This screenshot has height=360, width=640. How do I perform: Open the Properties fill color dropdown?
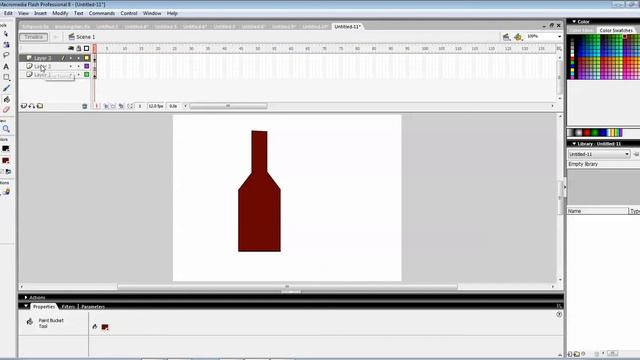tap(105, 327)
